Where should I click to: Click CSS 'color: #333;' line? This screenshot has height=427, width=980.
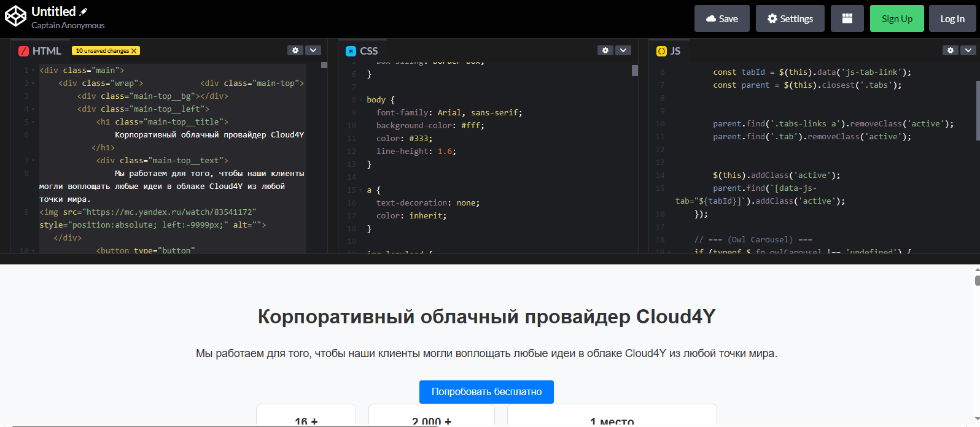[404, 139]
